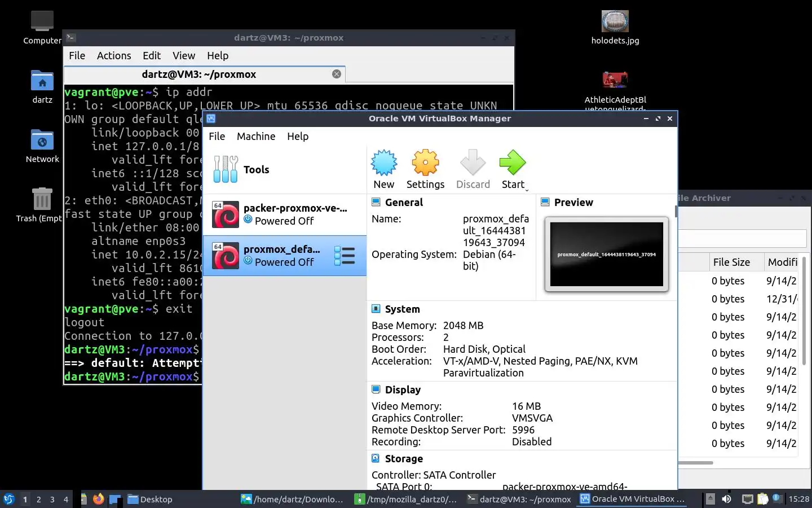The image size is (812, 508).
Task: Click the proxmox_default Debian OS icon
Action: coord(226,256)
